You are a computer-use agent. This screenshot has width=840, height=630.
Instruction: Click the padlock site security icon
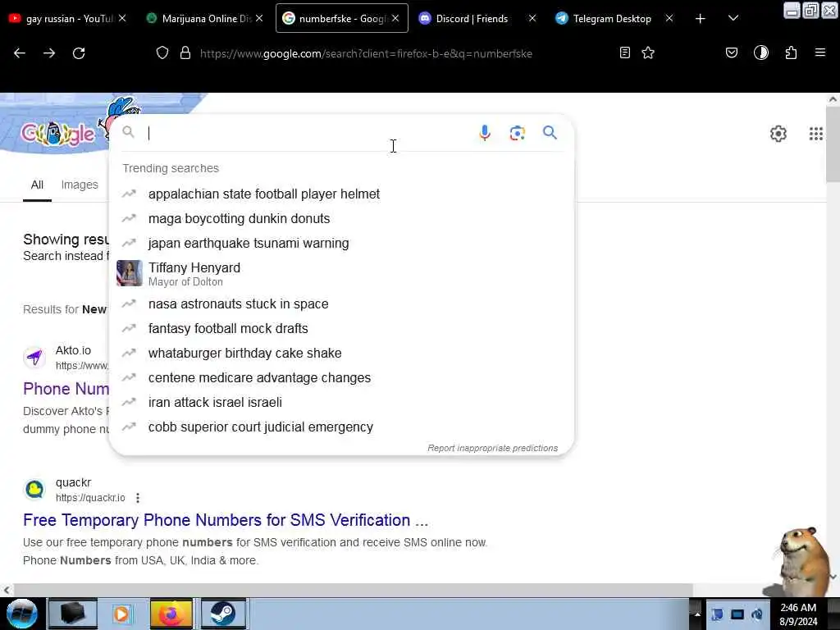click(x=185, y=52)
